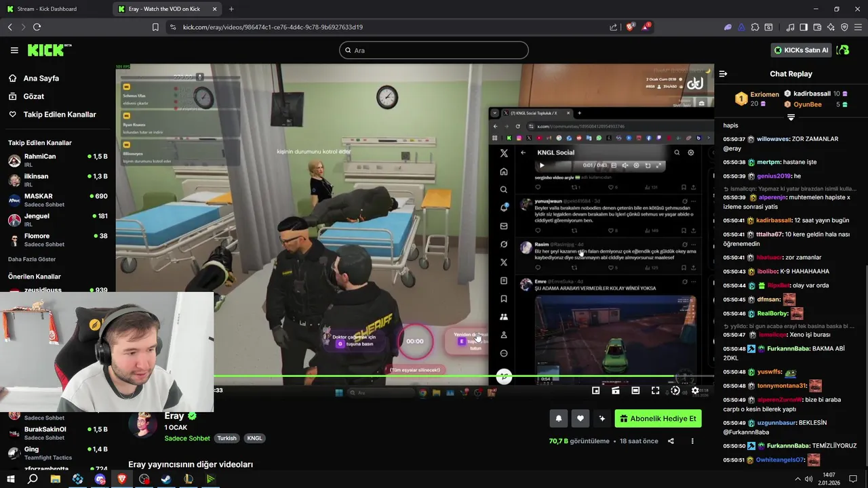Image resolution: width=868 pixels, height=488 pixels.
Task: Click the clip creation icon
Action: (x=616, y=390)
